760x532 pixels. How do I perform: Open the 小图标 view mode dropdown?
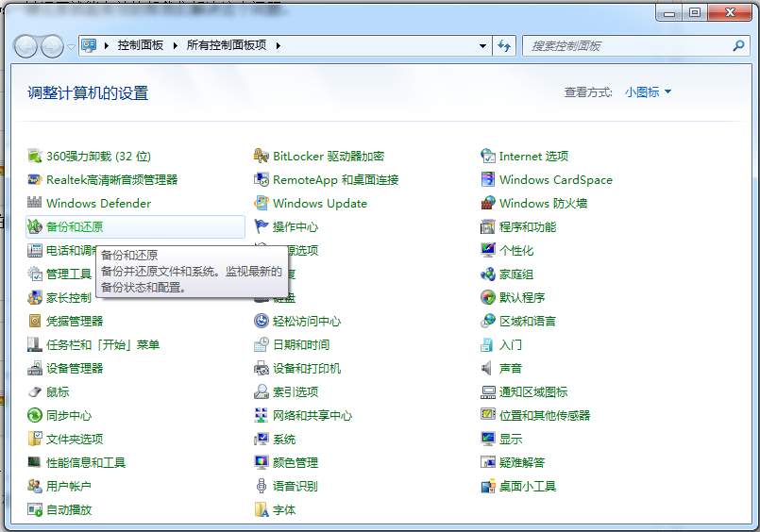[x=648, y=92]
